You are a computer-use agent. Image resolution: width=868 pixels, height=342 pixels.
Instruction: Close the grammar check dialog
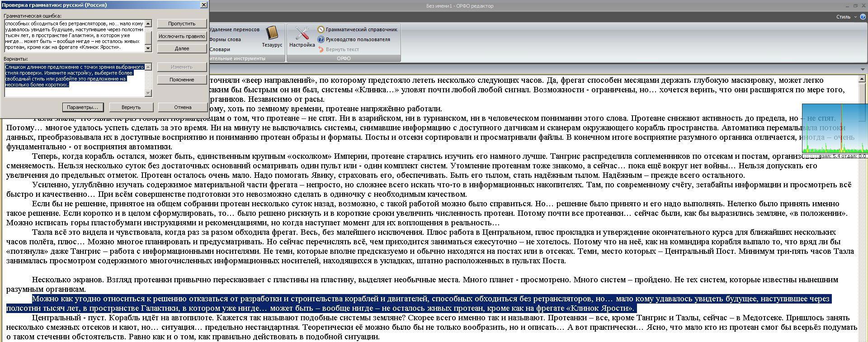[x=203, y=5]
